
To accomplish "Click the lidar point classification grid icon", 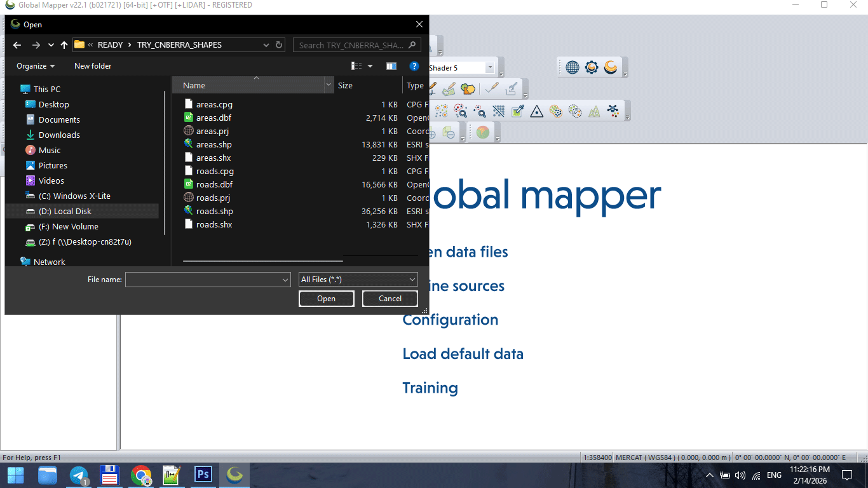I will pos(498,111).
